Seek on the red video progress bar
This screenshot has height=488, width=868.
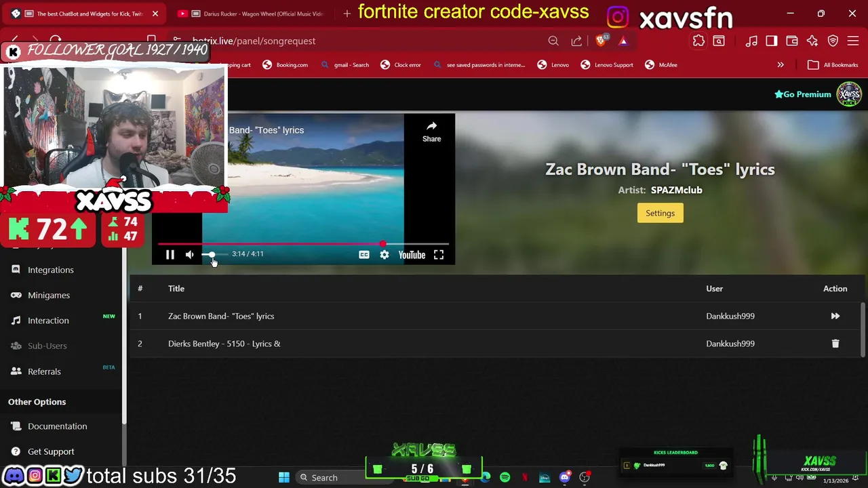pyautogui.click(x=303, y=243)
